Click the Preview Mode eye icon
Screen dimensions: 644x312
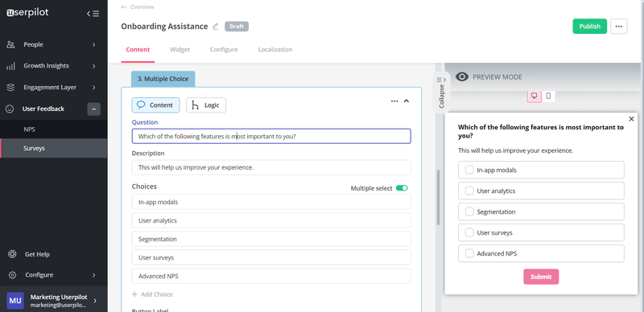pyautogui.click(x=462, y=76)
